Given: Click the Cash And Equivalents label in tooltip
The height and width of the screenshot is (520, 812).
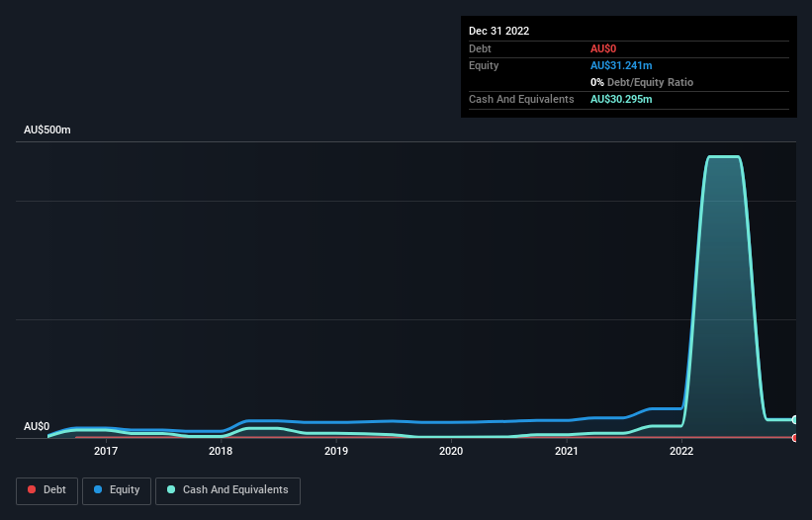Looking at the screenshot, I should click(521, 99).
